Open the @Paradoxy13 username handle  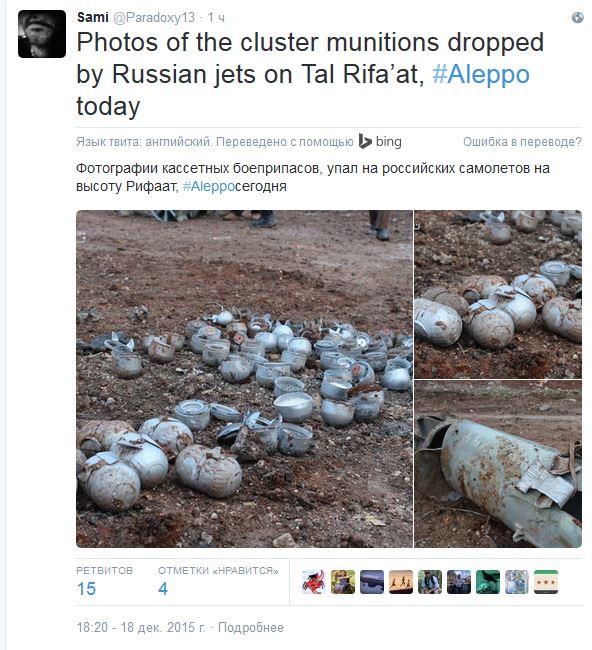[x=154, y=17]
